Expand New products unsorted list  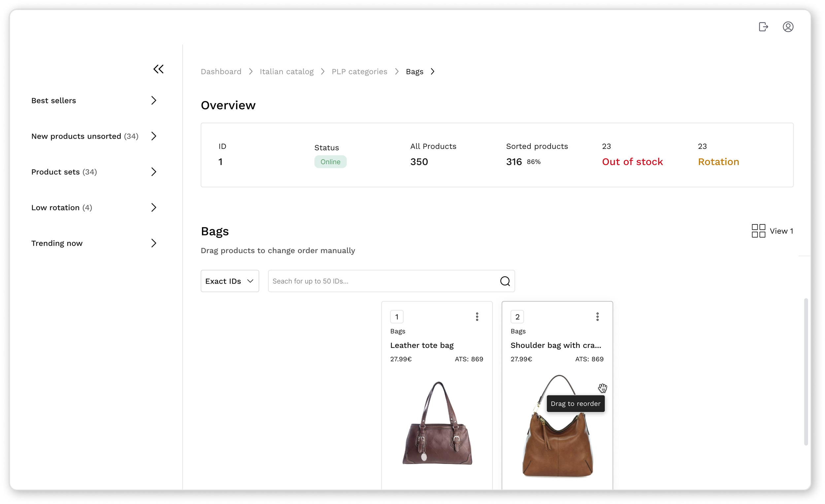click(154, 136)
